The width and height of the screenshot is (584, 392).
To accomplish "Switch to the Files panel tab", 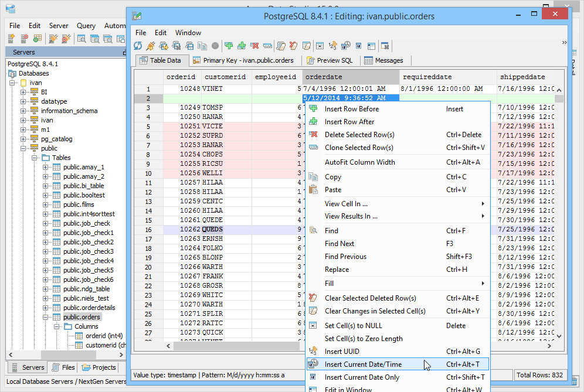I will [63, 367].
